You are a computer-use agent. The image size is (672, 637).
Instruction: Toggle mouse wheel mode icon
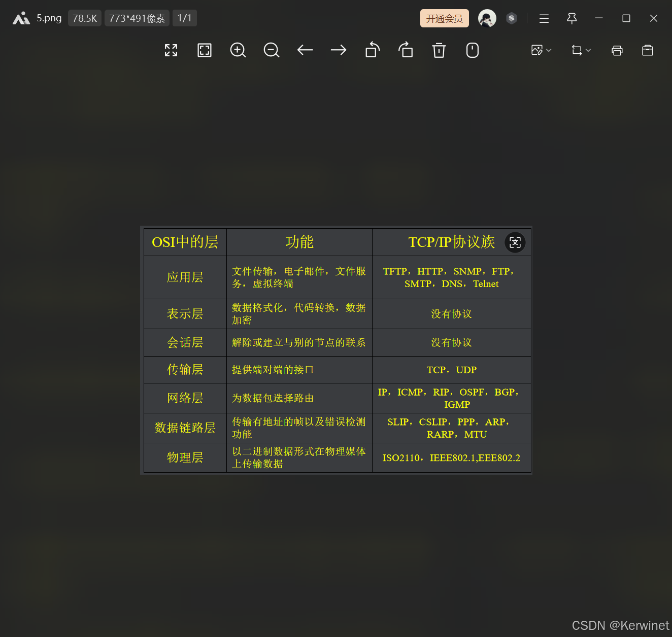coord(473,50)
